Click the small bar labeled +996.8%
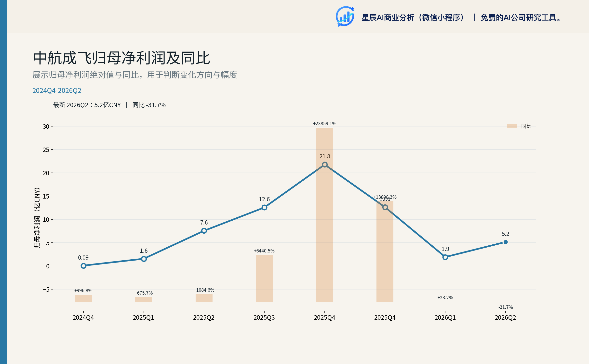 (83, 298)
